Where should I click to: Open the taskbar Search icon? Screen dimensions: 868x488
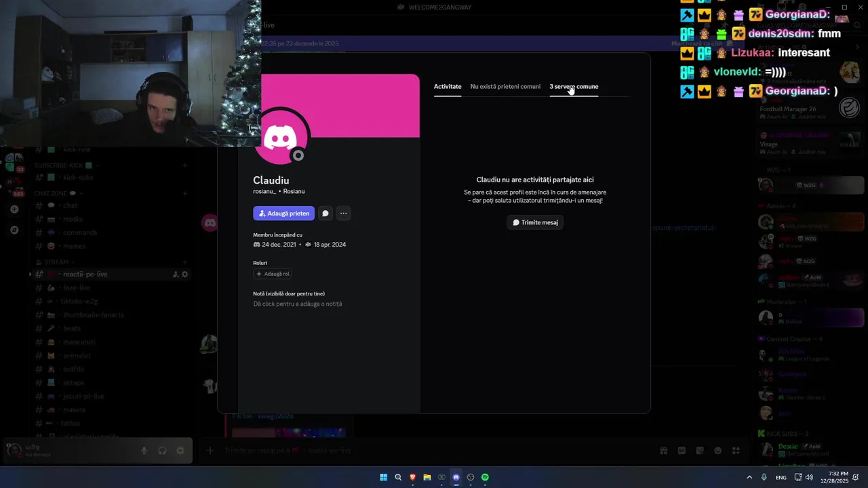point(398,477)
